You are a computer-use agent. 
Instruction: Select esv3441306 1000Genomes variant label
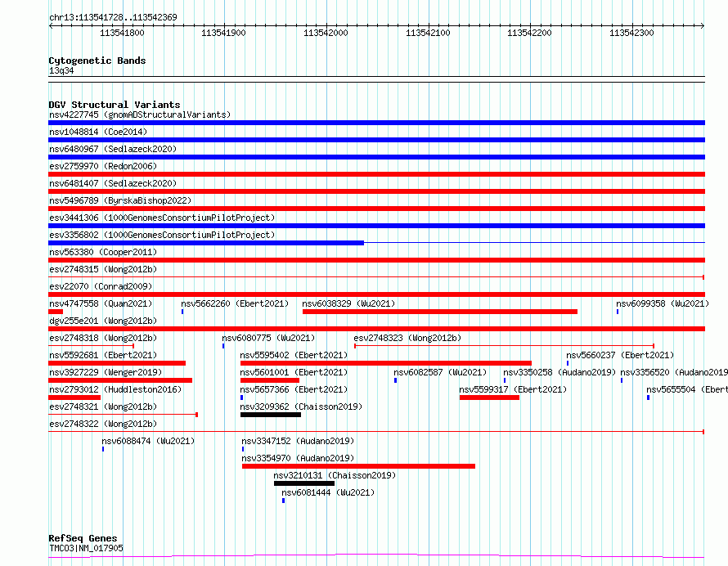click(x=162, y=218)
